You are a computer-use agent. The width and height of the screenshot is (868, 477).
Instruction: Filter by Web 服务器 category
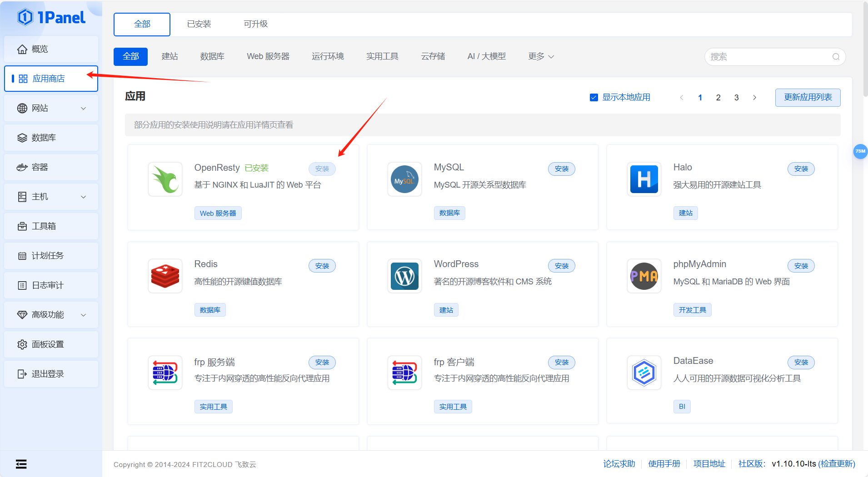(x=268, y=56)
